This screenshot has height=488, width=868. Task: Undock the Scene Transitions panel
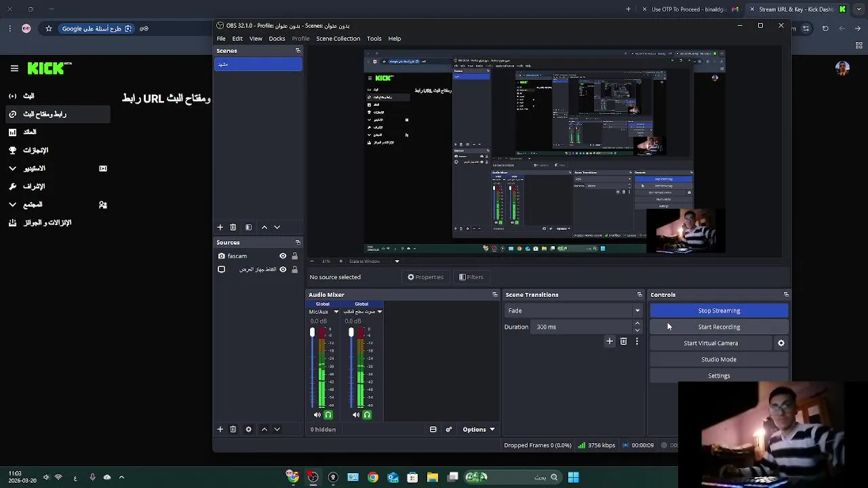point(639,295)
